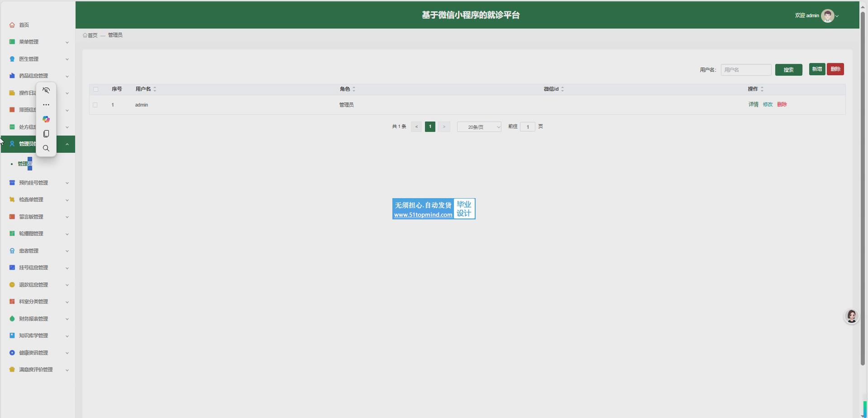Click the medicine information management icon

click(x=12, y=76)
